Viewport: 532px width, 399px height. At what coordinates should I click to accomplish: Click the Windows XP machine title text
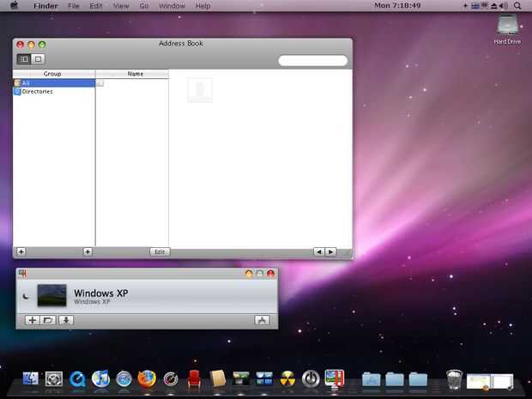100,293
